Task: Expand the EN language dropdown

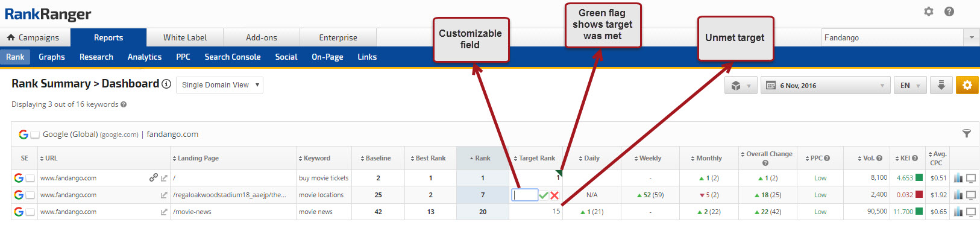Action: [910, 86]
